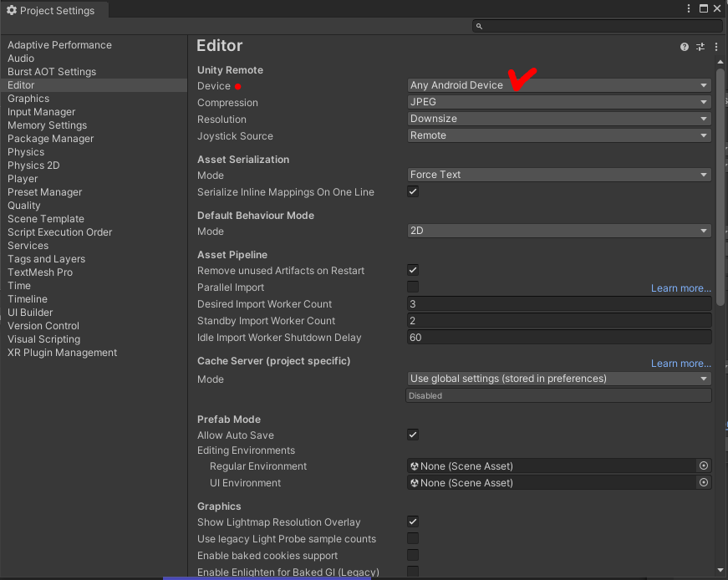Open Cache Server Mode dropdown
This screenshot has height=580, width=728.
559,379
